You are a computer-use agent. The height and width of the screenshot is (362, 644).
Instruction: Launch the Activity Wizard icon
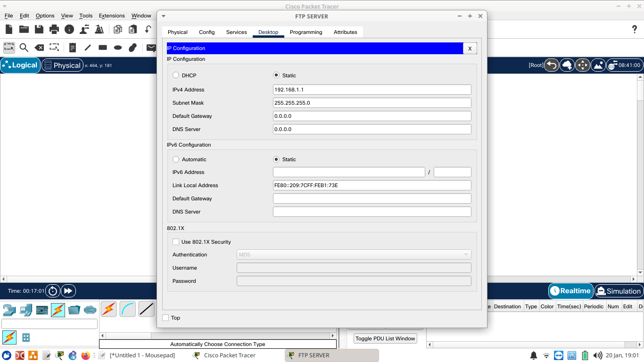(99, 29)
